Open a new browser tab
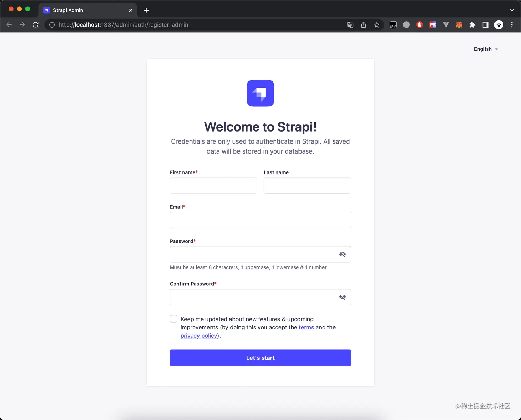This screenshot has height=420, width=521. tap(146, 10)
